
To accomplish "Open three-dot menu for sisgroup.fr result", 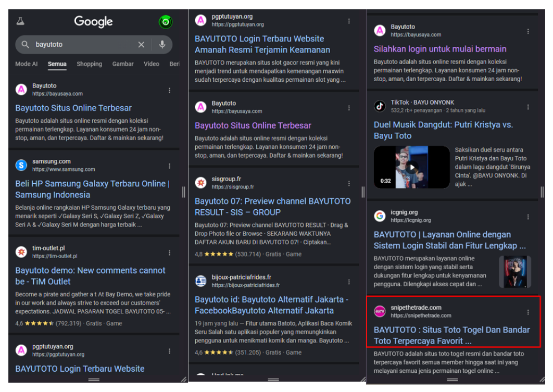I will point(349,183).
